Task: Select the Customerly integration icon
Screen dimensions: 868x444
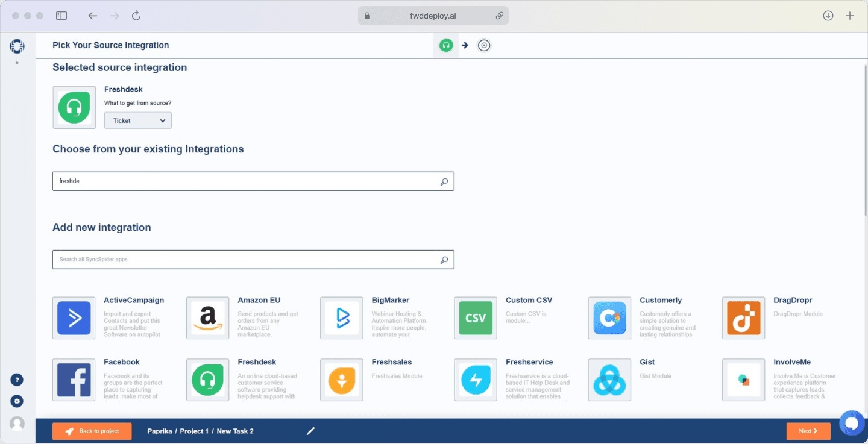Action: tap(609, 318)
